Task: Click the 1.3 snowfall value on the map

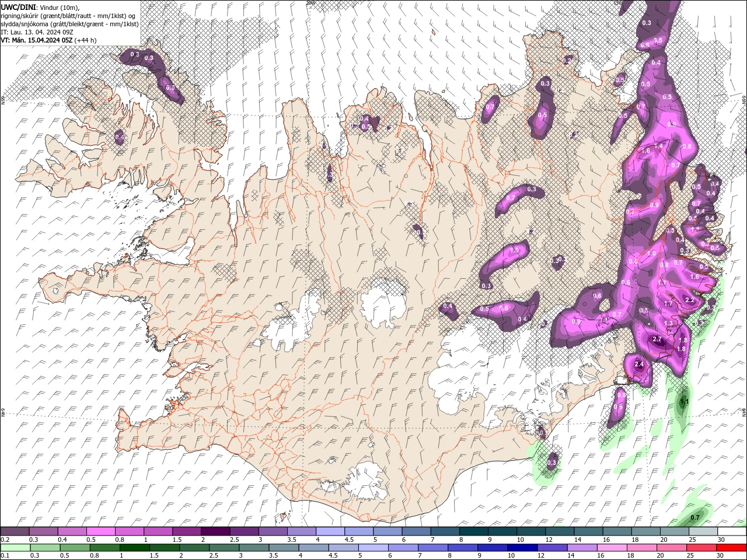Action: click(669, 323)
